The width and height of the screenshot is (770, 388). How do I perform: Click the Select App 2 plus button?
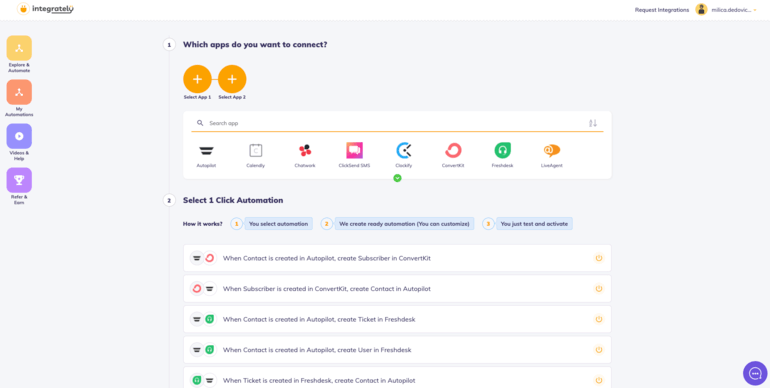(x=232, y=79)
